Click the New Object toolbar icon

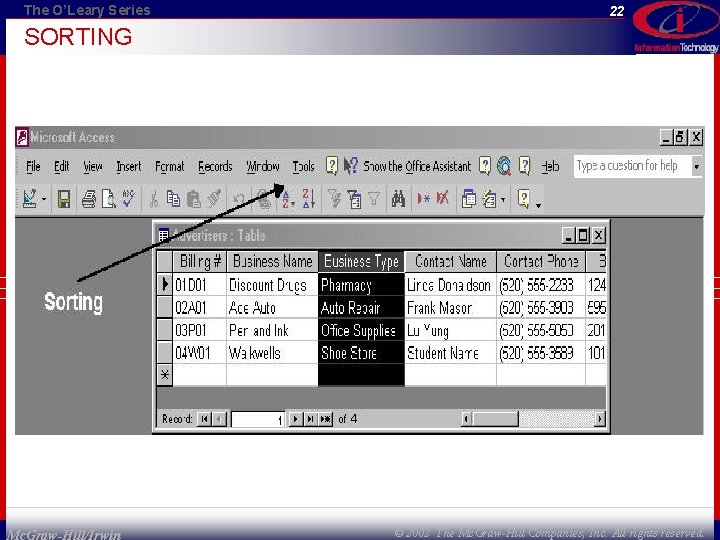pyautogui.click(x=489, y=199)
